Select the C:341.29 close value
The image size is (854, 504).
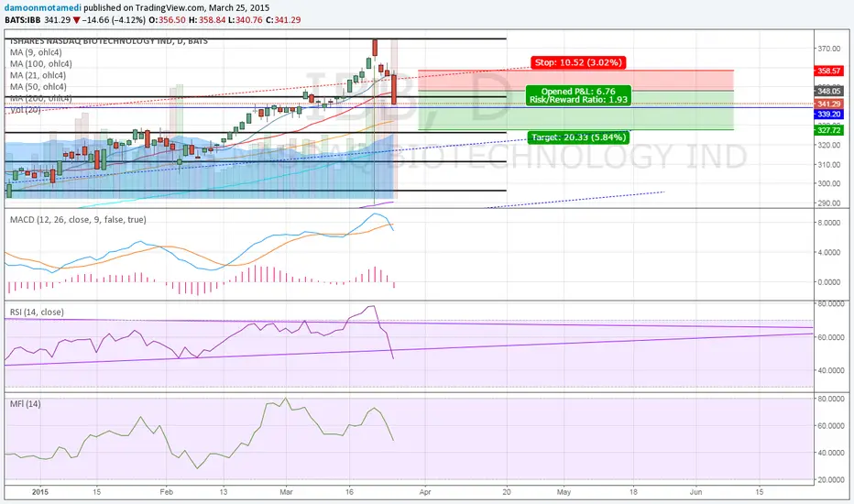point(283,19)
